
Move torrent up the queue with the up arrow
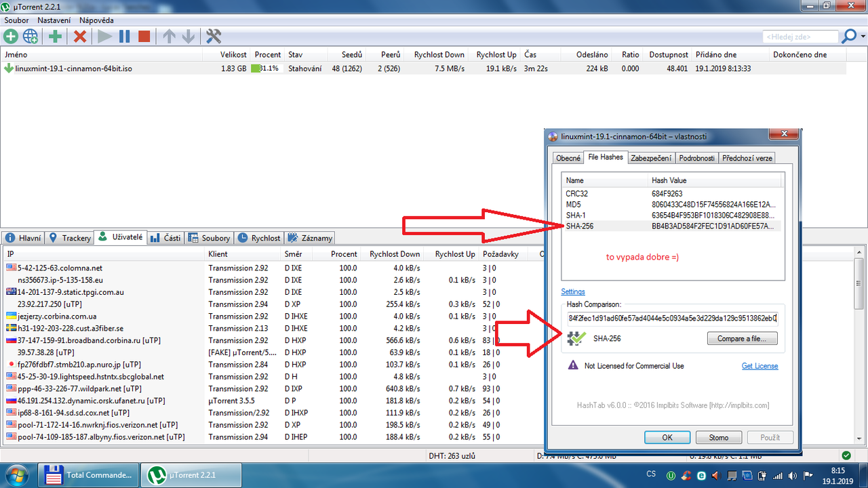pos(169,37)
